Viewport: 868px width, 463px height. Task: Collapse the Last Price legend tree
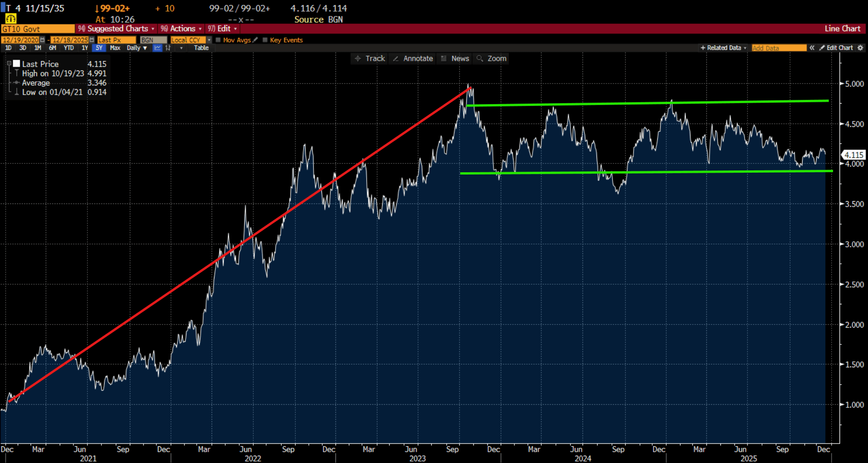[9, 64]
